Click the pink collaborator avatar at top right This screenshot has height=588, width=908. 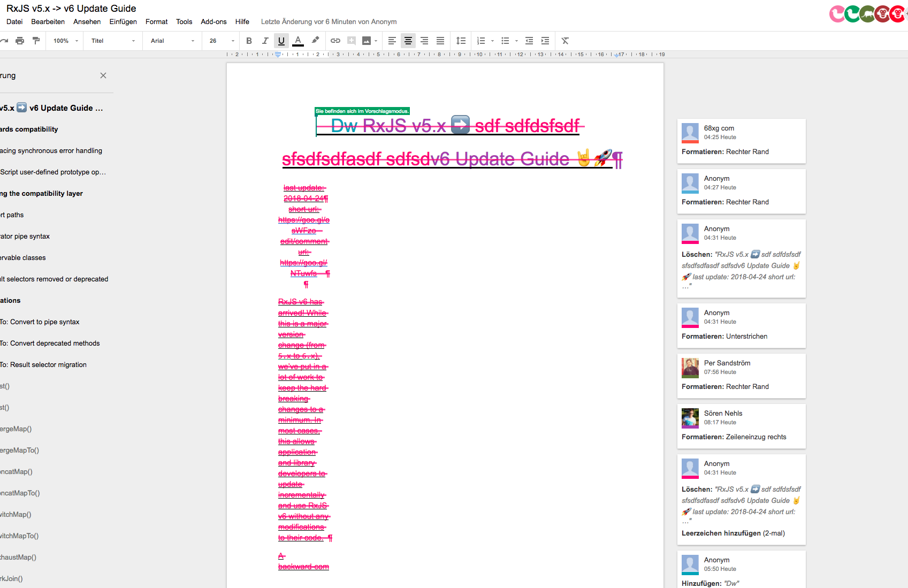click(837, 13)
